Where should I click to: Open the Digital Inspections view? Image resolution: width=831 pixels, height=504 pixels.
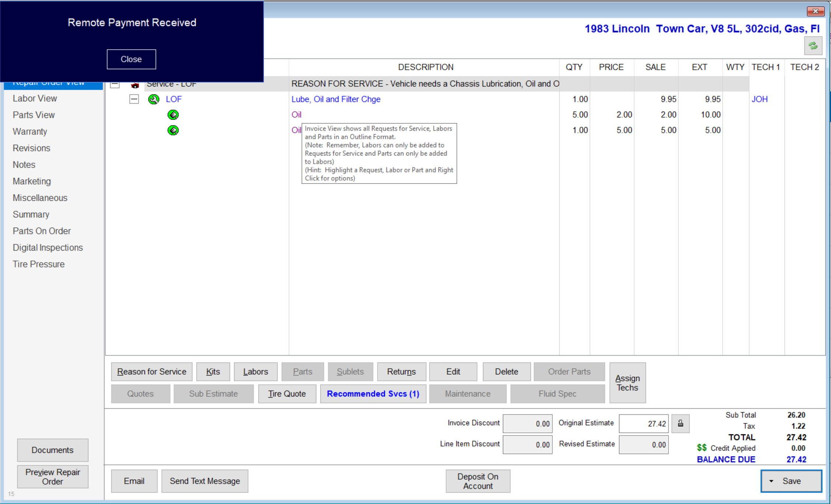coord(48,248)
